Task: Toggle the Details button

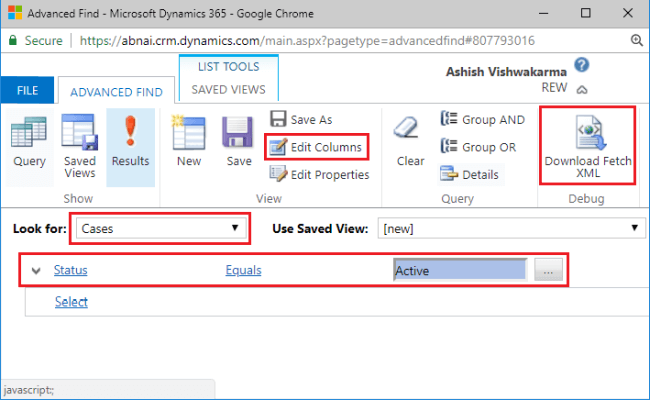Action: coord(470,175)
